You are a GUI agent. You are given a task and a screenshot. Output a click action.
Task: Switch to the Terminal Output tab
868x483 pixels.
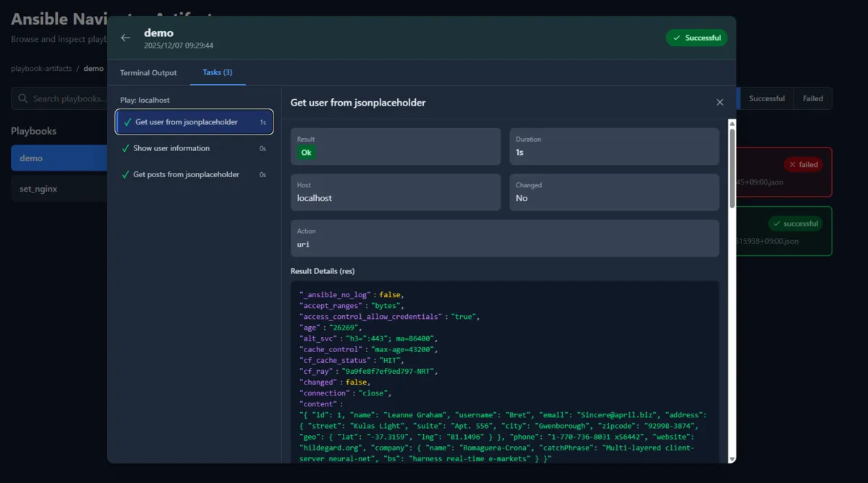(x=148, y=73)
